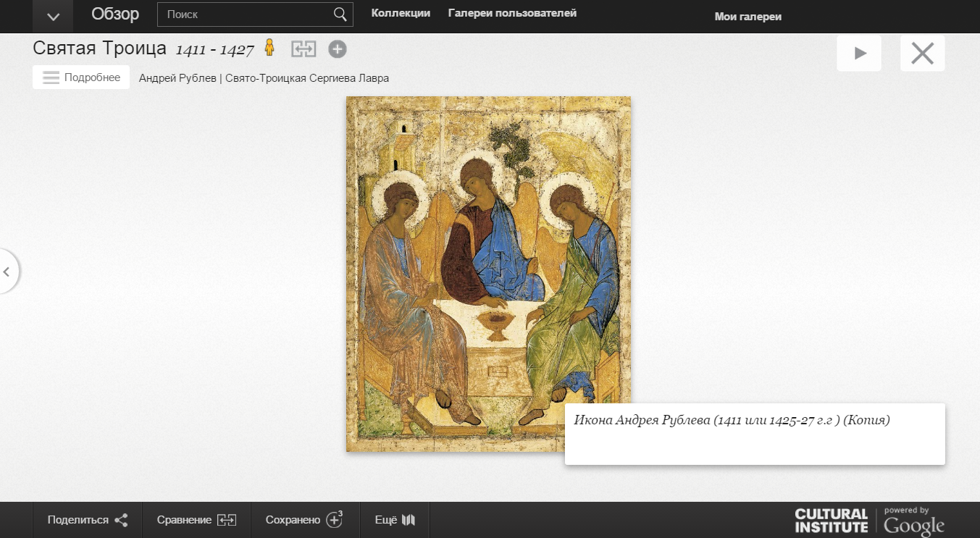Image resolution: width=980 pixels, height=538 pixels.
Task: Open the Ещё more menu
Action: (395, 520)
